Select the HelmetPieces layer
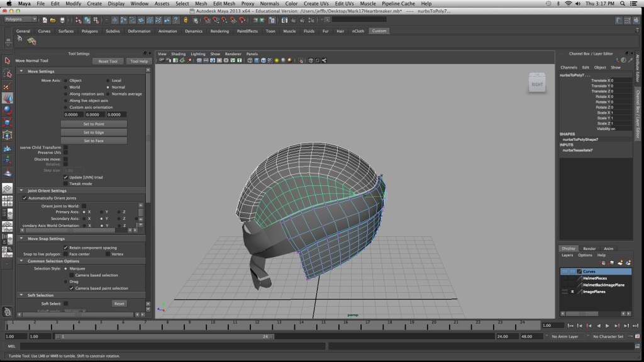Screen dimensions: 644x362 (x=596, y=278)
